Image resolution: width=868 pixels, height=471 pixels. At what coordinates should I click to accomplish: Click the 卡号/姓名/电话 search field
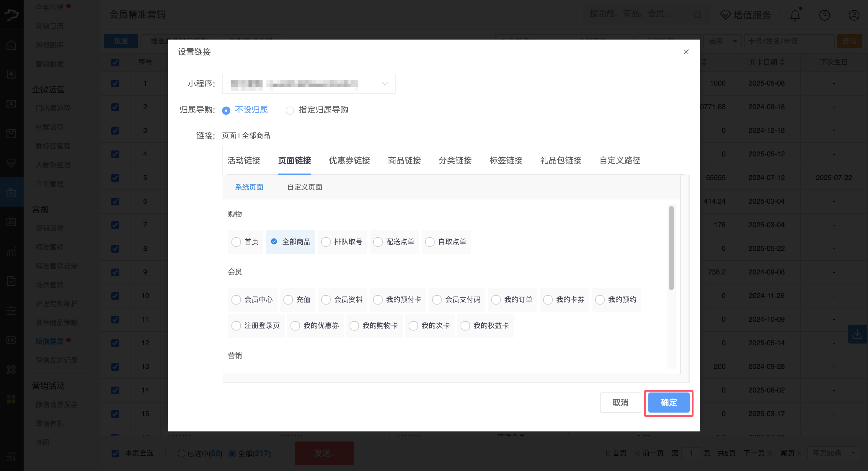(x=789, y=41)
